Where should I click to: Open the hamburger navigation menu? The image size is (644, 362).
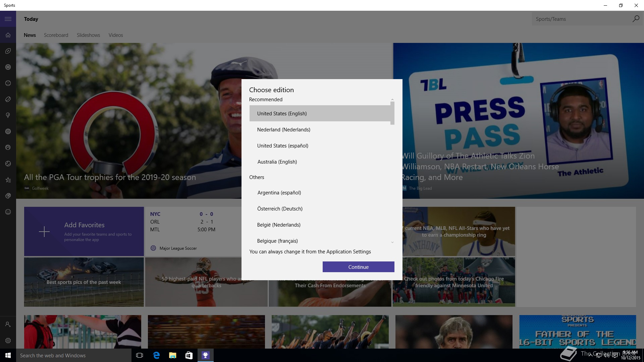pos(8,19)
